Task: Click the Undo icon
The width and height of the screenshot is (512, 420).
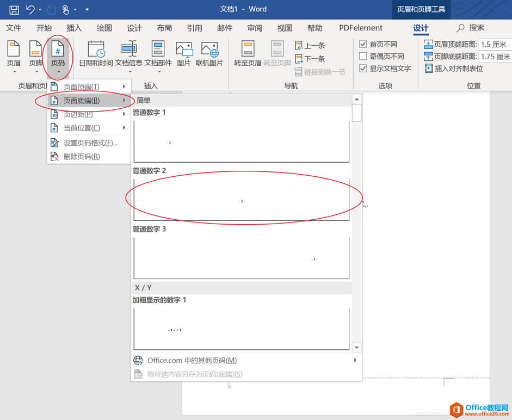Action: (30, 9)
